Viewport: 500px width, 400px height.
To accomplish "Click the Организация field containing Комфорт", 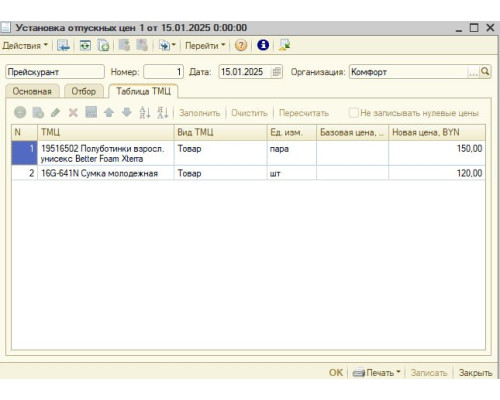I will [408, 72].
